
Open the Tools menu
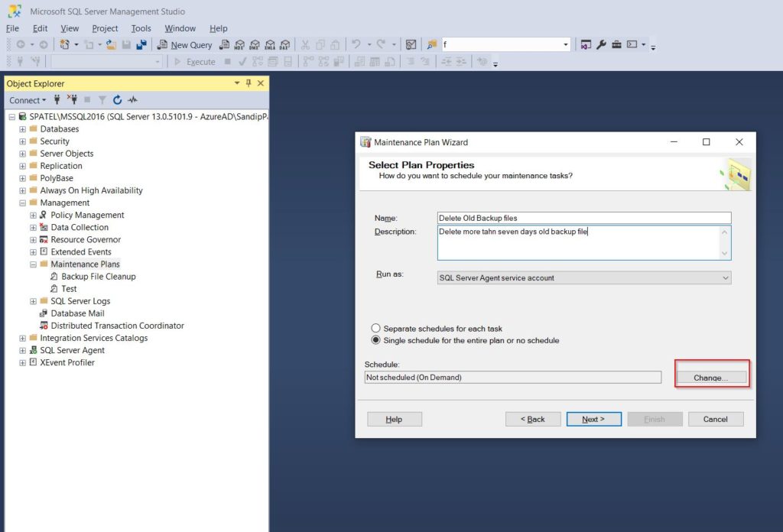pos(141,28)
